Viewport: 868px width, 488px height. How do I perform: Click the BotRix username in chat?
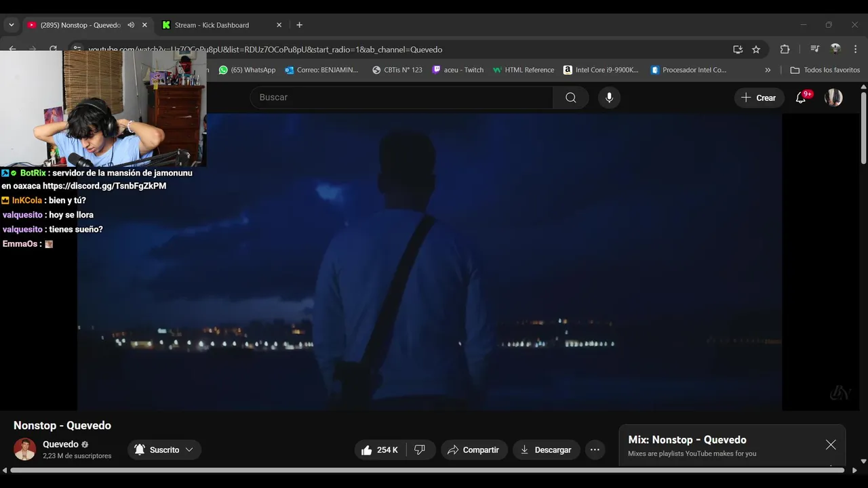pyautogui.click(x=33, y=173)
